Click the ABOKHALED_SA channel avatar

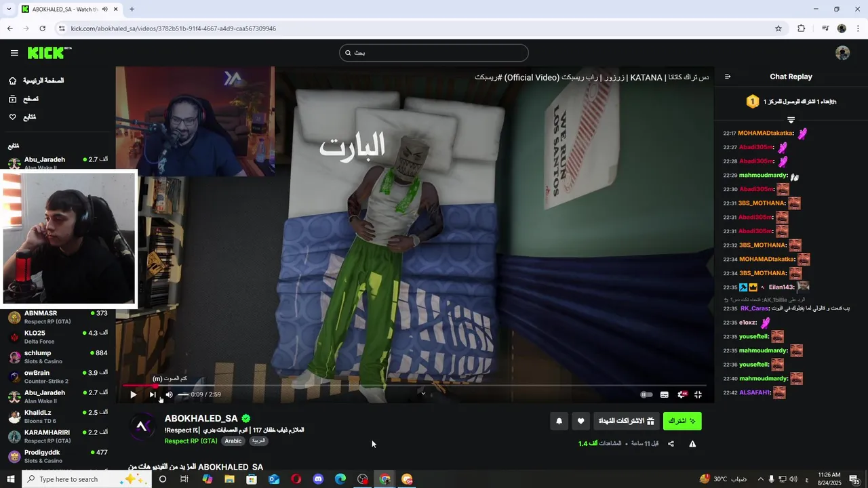pos(142,426)
